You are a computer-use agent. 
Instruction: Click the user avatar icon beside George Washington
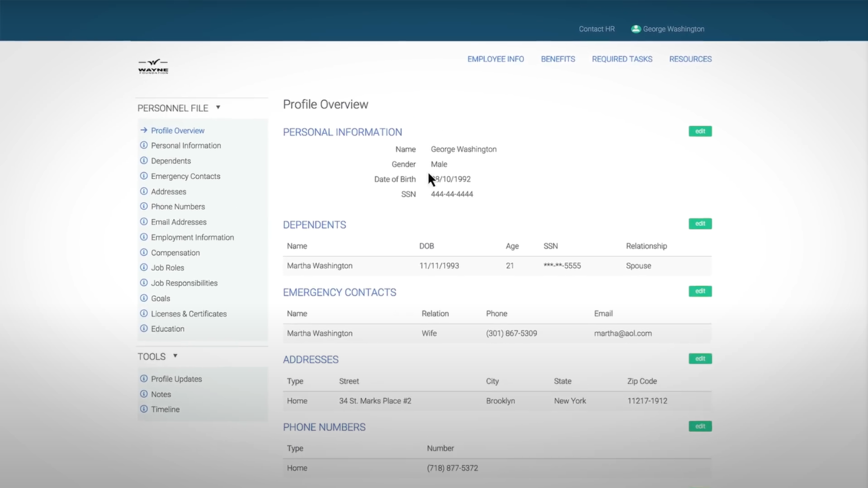(x=636, y=29)
